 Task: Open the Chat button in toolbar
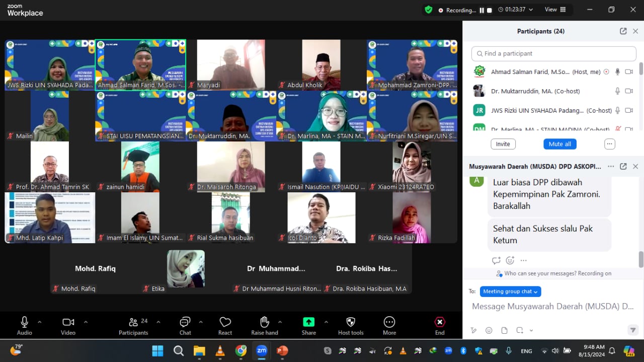tap(185, 326)
